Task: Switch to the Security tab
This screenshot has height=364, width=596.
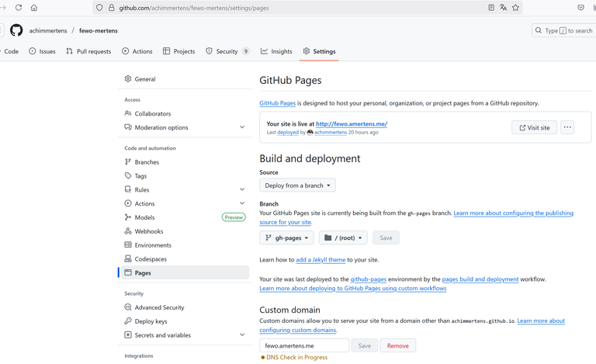Action: point(227,51)
